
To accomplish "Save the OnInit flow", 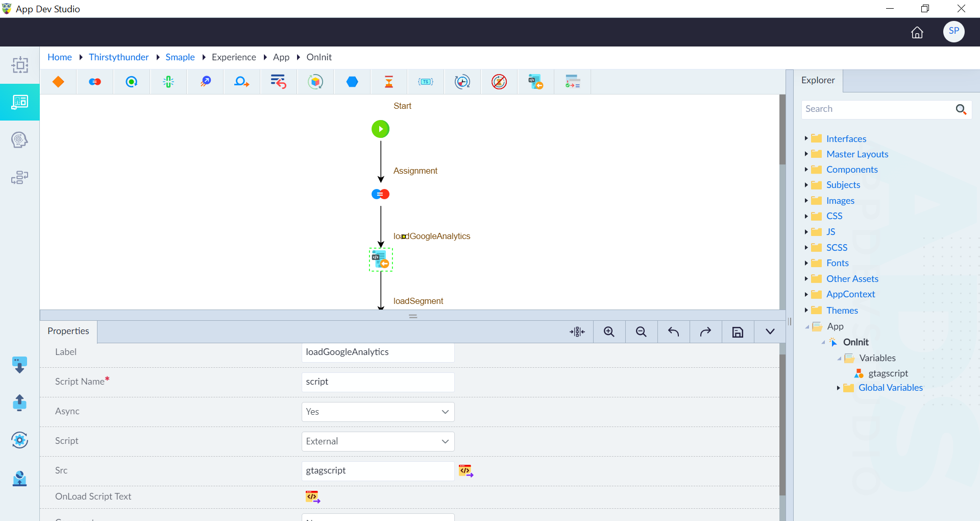I will click(738, 332).
